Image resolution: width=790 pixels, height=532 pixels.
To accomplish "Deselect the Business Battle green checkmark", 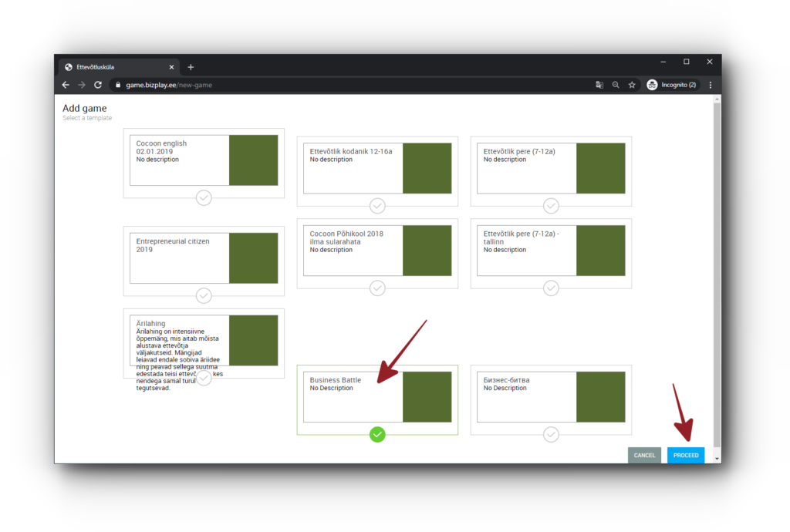I will coord(377,435).
